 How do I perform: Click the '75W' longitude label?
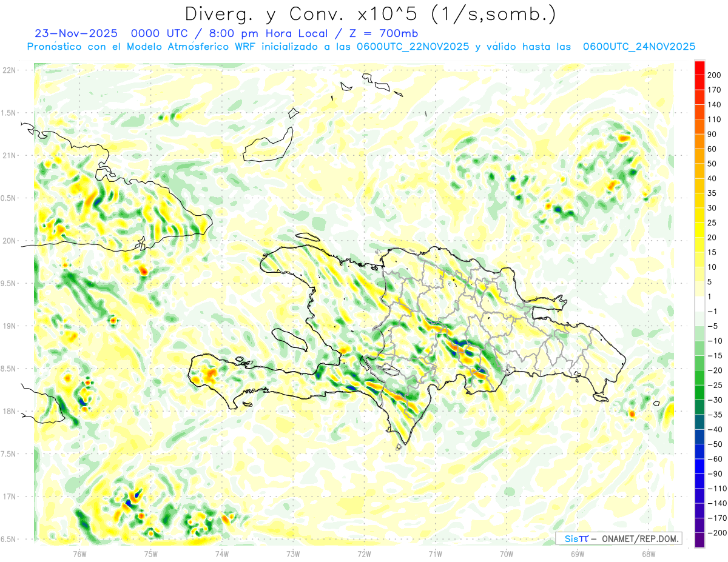pos(151,554)
